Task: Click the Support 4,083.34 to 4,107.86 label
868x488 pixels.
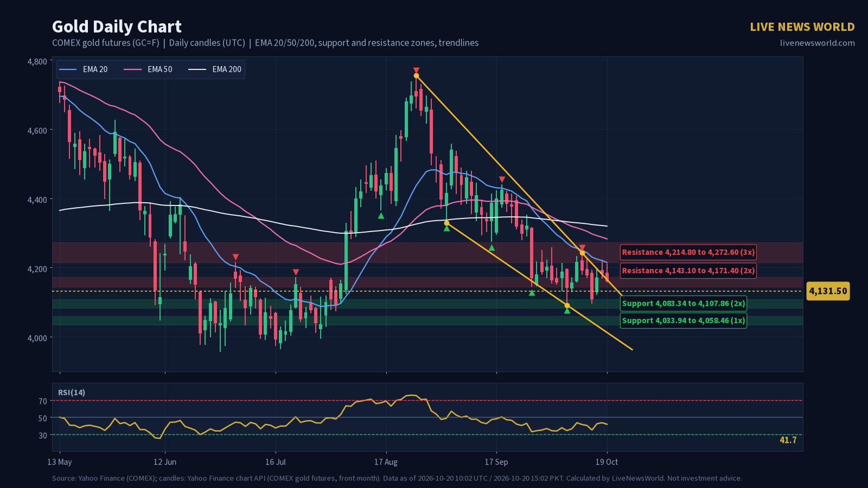Action: coord(684,304)
